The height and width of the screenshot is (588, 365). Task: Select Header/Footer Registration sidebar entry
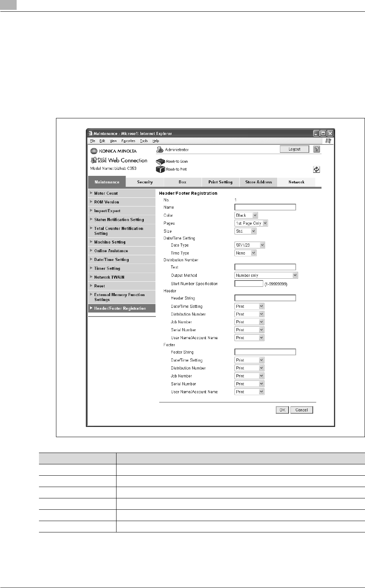click(x=122, y=308)
